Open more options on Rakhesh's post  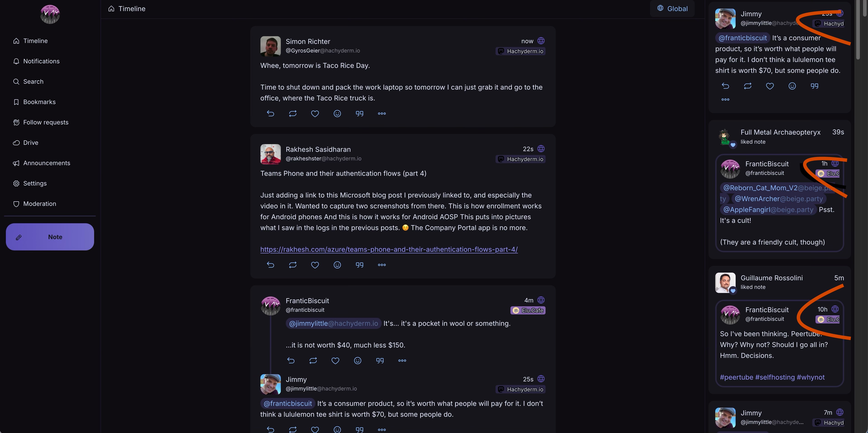pos(382,265)
